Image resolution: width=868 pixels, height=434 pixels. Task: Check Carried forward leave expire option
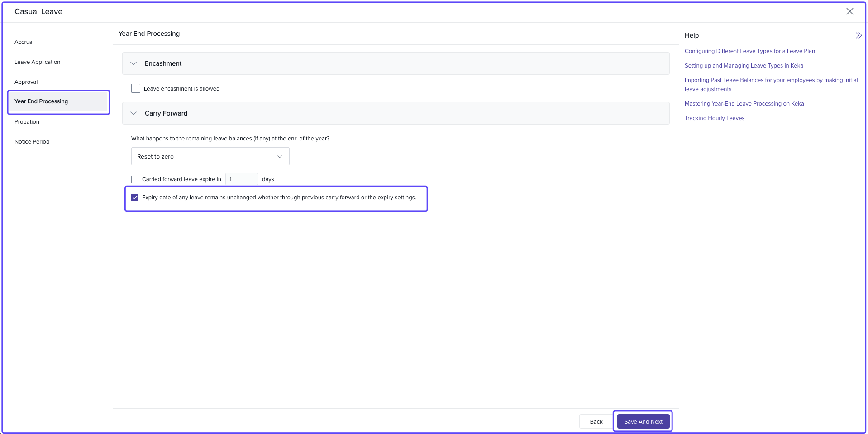135,179
